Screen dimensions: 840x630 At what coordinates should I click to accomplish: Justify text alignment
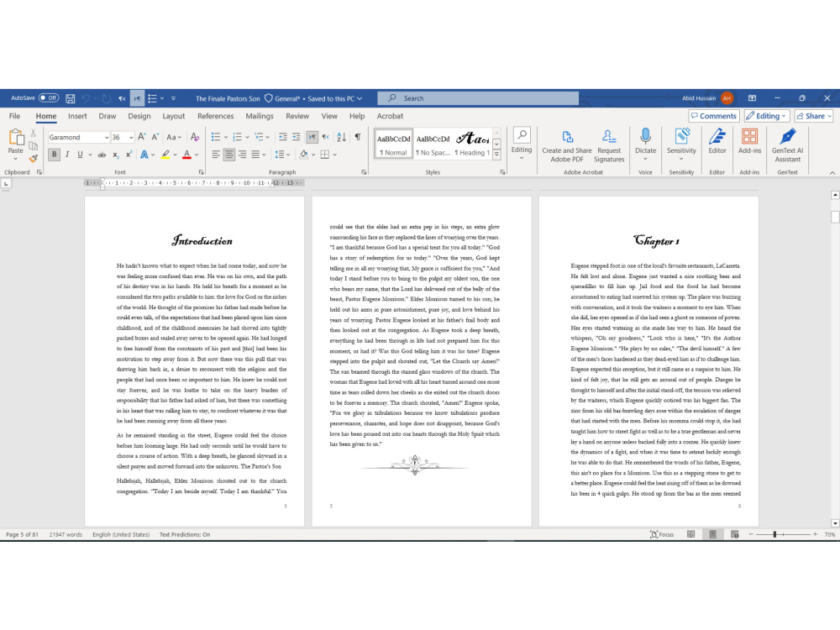pyautogui.click(x=255, y=155)
